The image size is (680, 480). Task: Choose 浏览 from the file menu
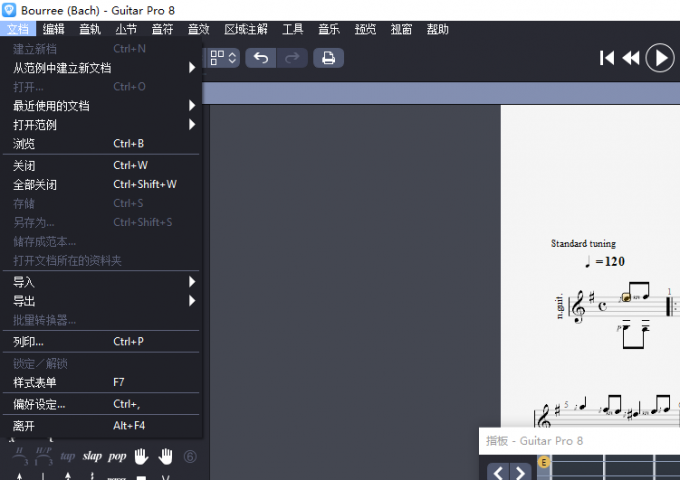[x=100, y=144]
